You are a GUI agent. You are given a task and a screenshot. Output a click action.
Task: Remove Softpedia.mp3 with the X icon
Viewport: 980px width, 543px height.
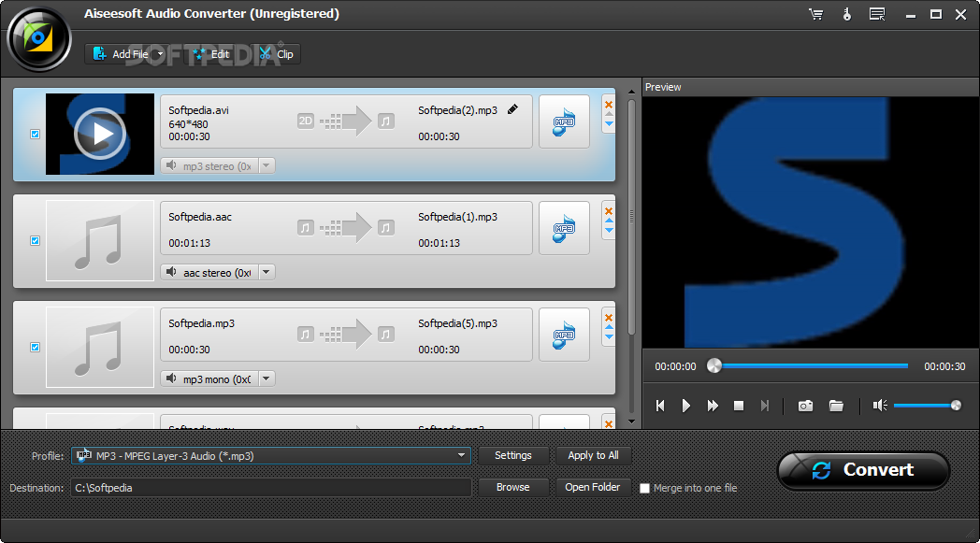point(609,318)
